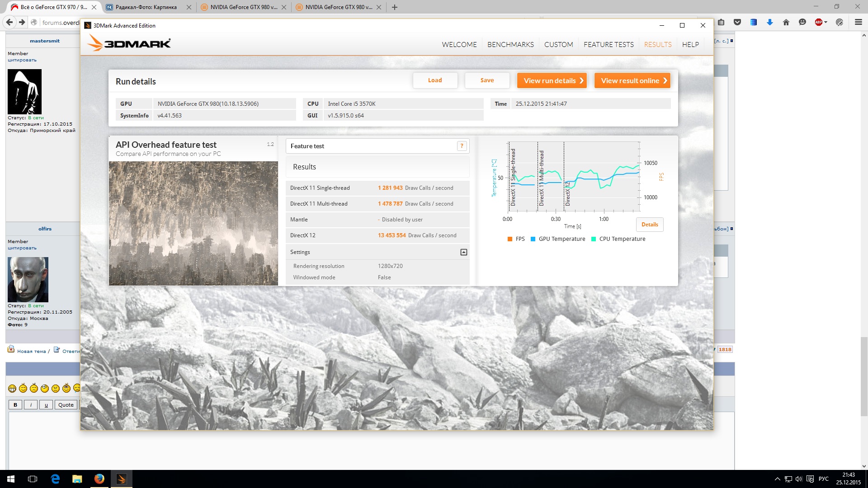Open File Explorer taskbar icon
The width and height of the screenshot is (868, 488).
[77, 479]
